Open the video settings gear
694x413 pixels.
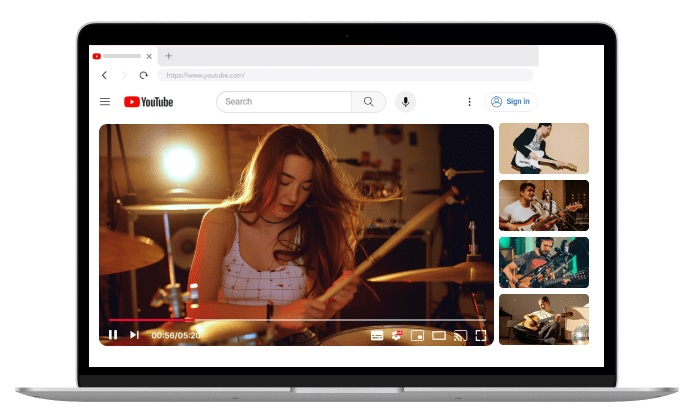click(397, 335)
